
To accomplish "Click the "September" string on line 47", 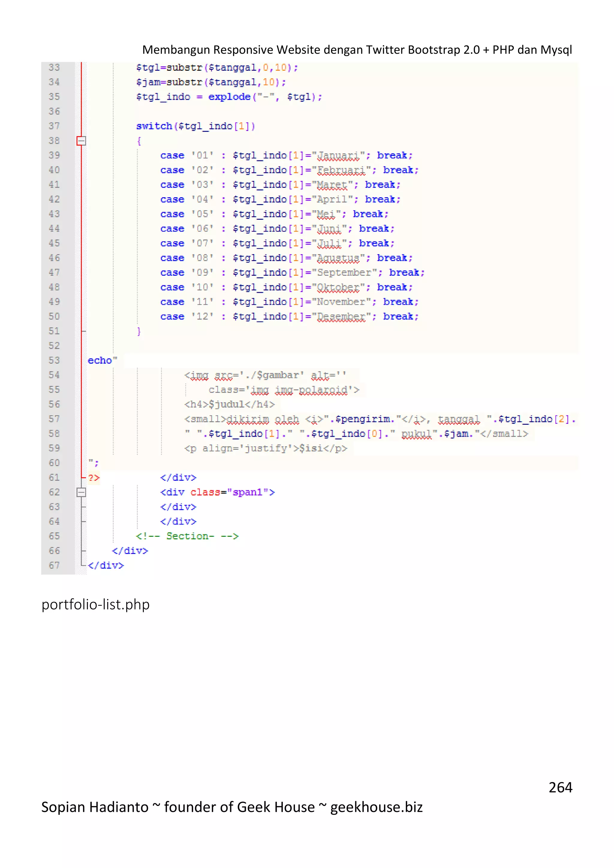I will 344,272.
